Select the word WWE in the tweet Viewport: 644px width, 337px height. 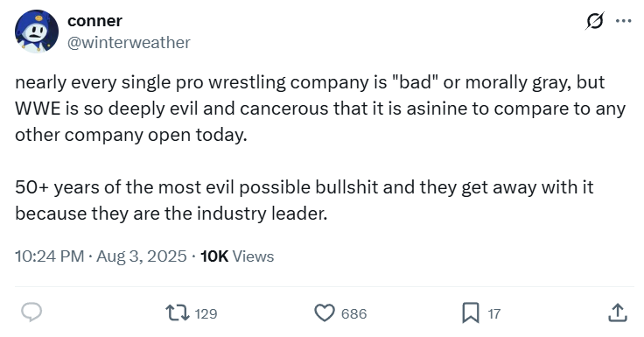pyautogui.click(x=38, y=109)
